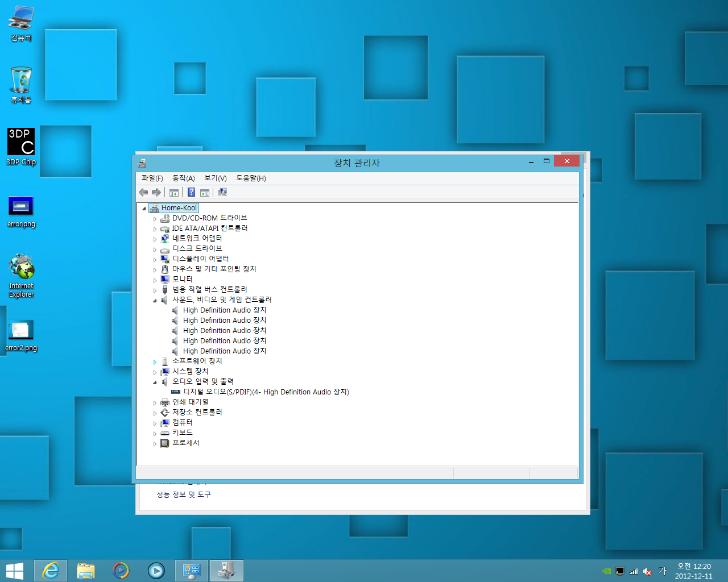The height and width of the screenshot is (582, 728).
Task: Open the 도움말(H) menu
Action: click(x=251, y=178)
